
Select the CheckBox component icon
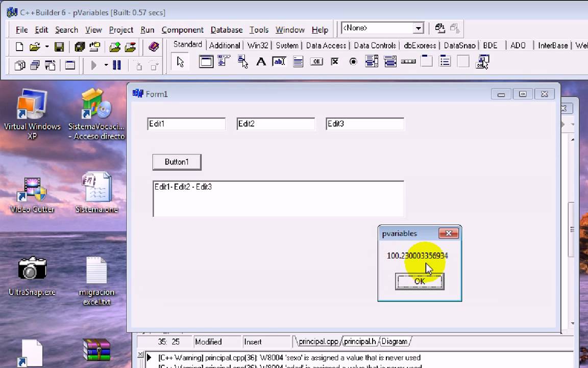335,61
